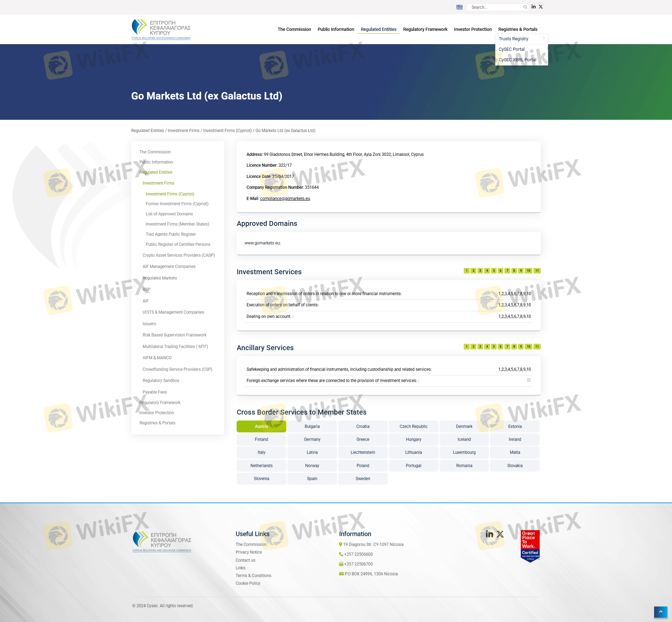
Task: Open footer LinkedIn icon
Action: [489, 534]
